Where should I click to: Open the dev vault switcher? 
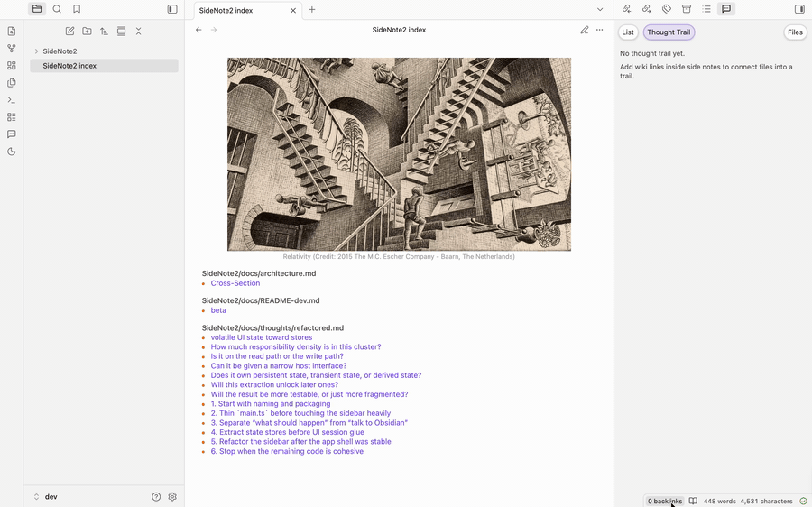click(46, 497)
